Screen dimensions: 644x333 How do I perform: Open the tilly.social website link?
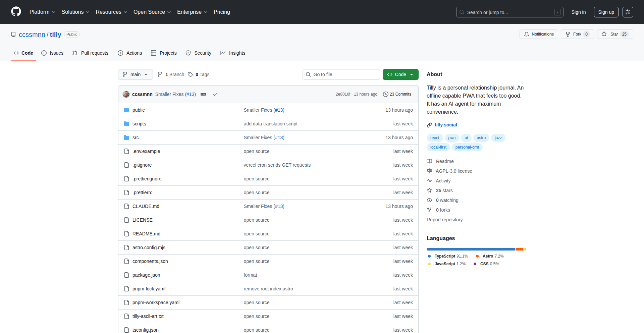[445, 125]
